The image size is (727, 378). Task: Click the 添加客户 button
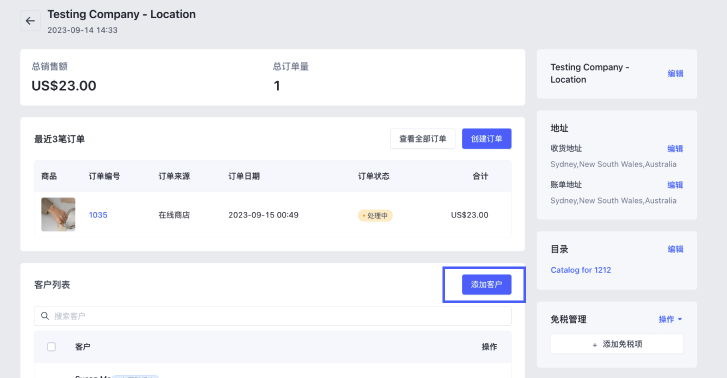pyautogui.click(x=486, y=285)
